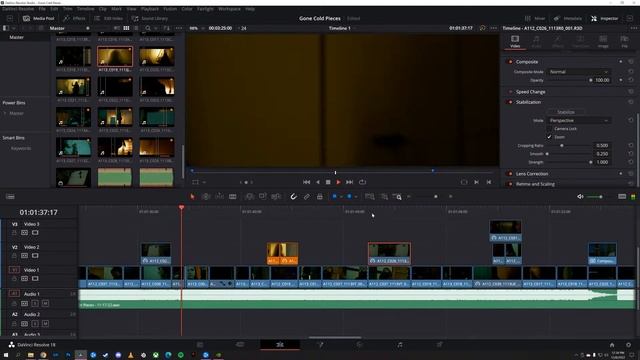The width and height of the screenshot is (640, 360).
Task: Jump to first frame button
Action: click(307, 182)
